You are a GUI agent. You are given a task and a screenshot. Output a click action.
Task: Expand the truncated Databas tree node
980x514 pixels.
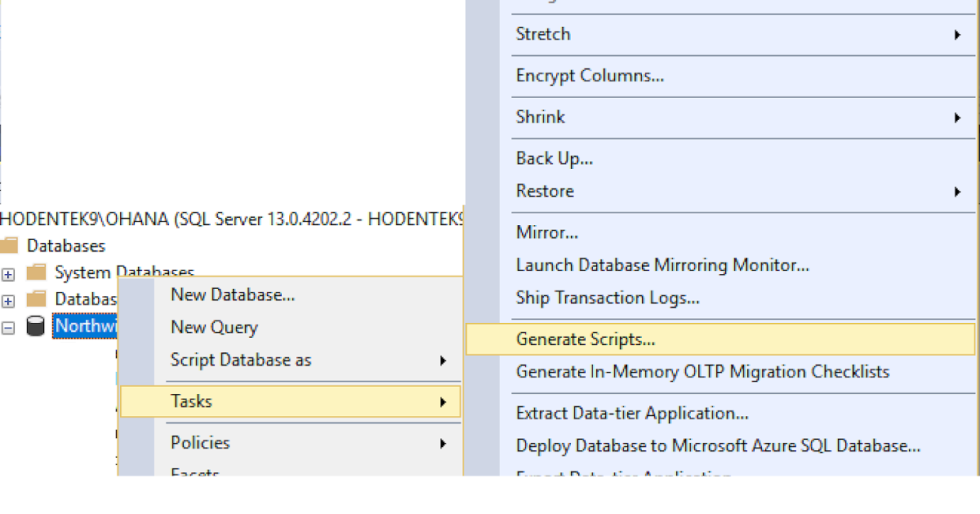(8, 300)
